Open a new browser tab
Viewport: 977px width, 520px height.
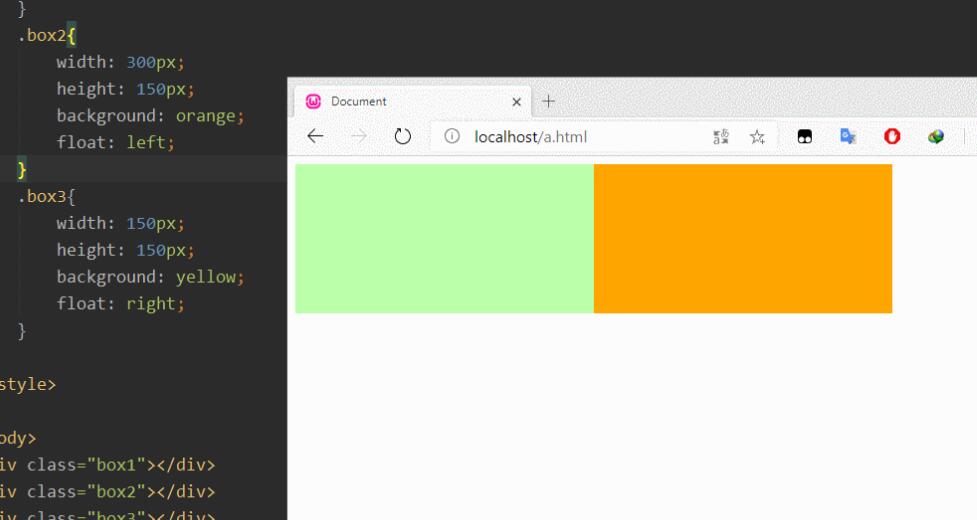coord(548,101)
